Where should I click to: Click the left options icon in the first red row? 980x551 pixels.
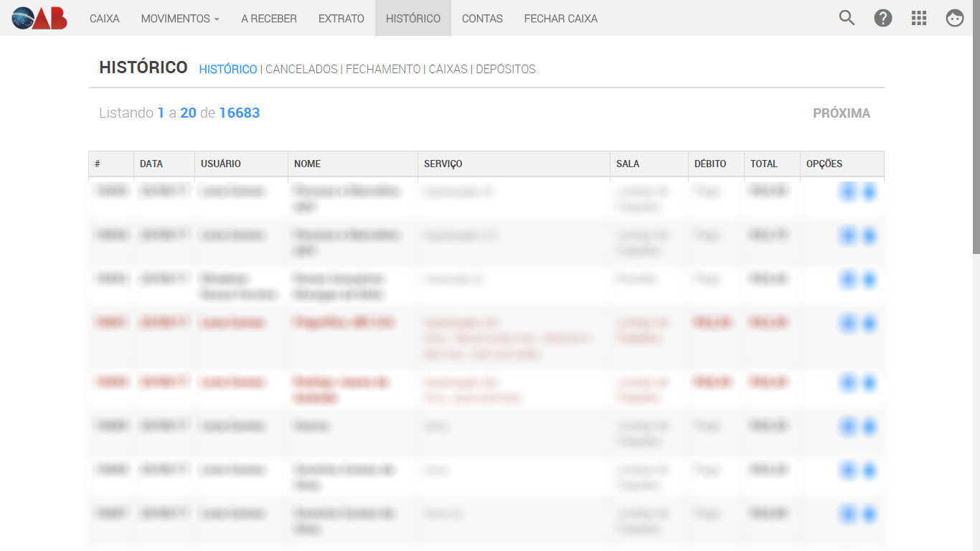click(x=848, y=324)
